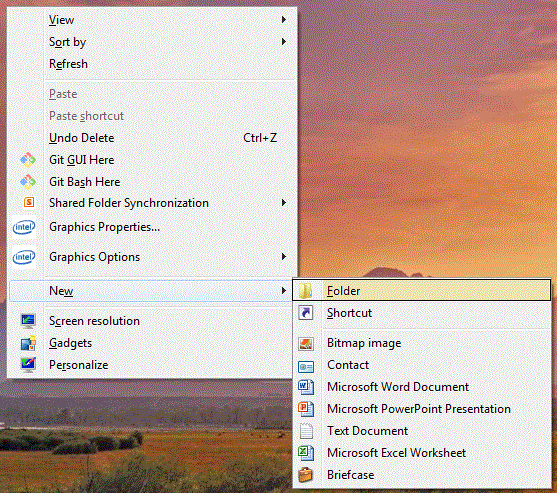Viewport: 557px width, 493px height.
Task: Click the Git GUI Here icon
Action: pos(28,160)
